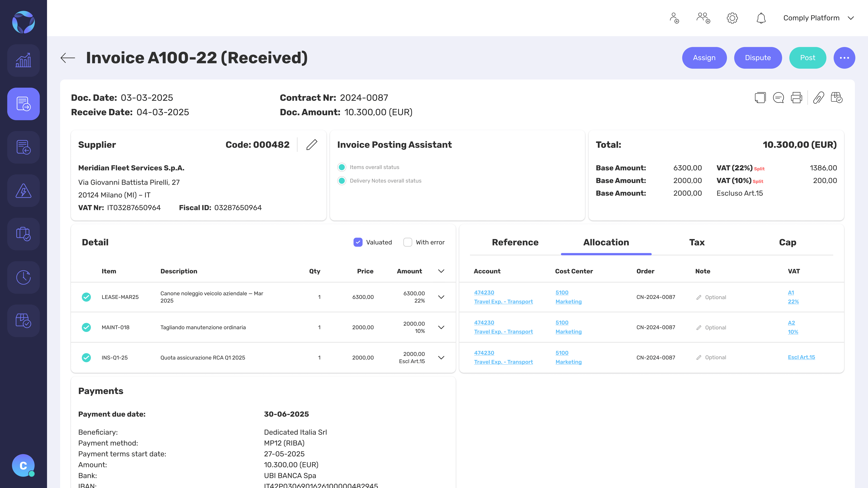
Task: Toggle the Delivery Notes overall status indicator
Action: (342, 181)
